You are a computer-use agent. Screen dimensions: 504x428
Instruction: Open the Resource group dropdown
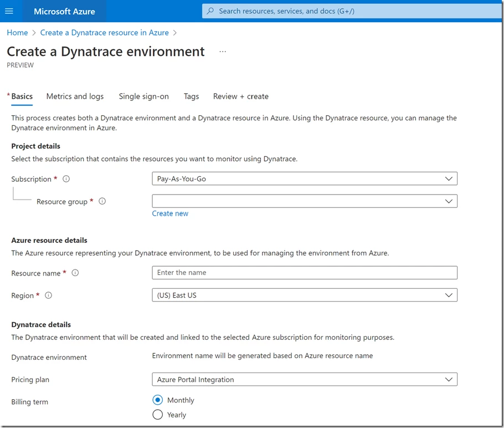pyautogui.click(x=305, y=201)
